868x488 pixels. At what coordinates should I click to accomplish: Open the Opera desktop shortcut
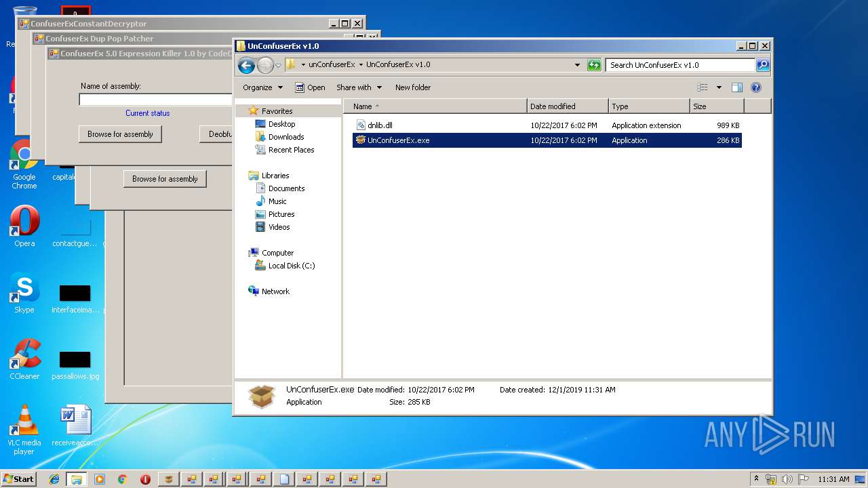click(24, 227)
